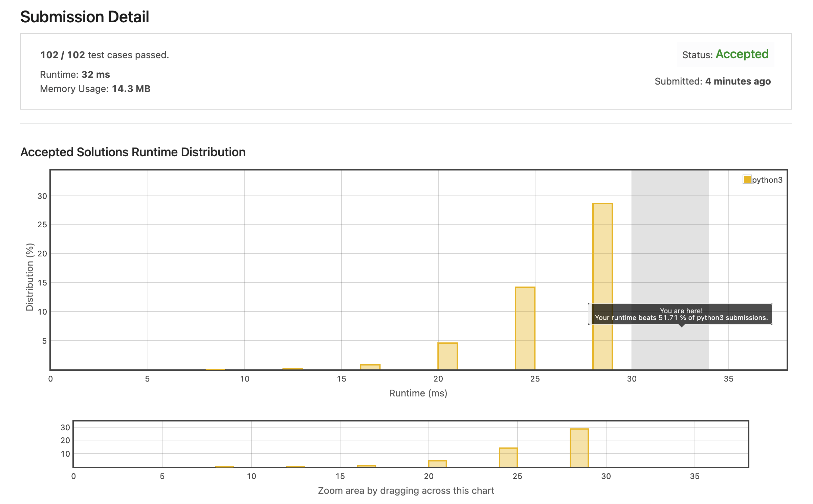Click the 24 ms bar in main chart

tap(525, 328)
